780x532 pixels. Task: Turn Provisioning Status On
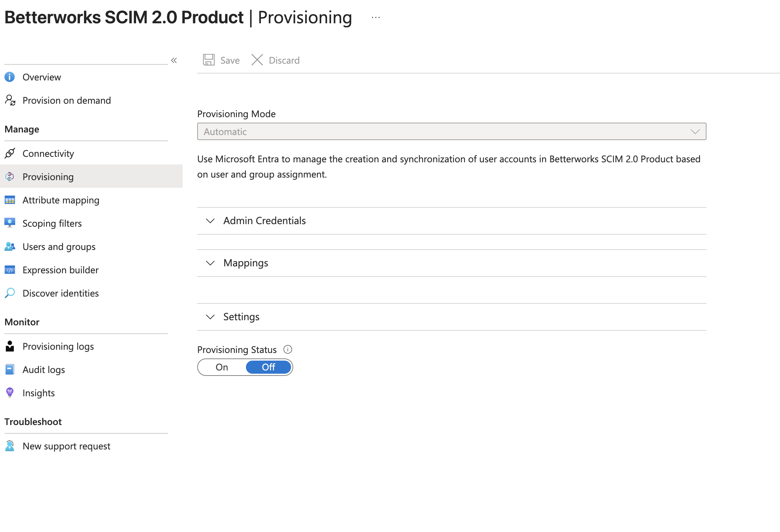tap(222, 367)
